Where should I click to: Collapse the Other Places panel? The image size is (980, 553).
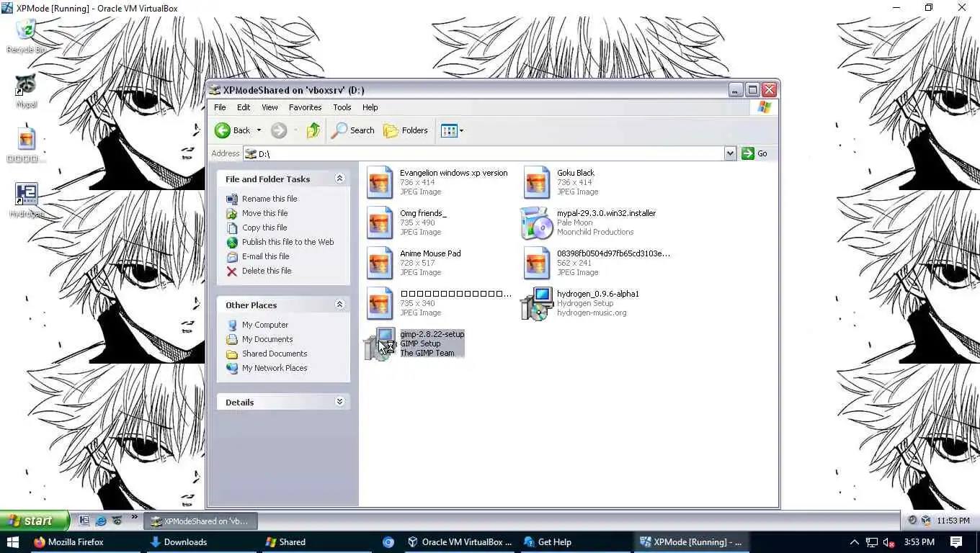tap(339, 305)
